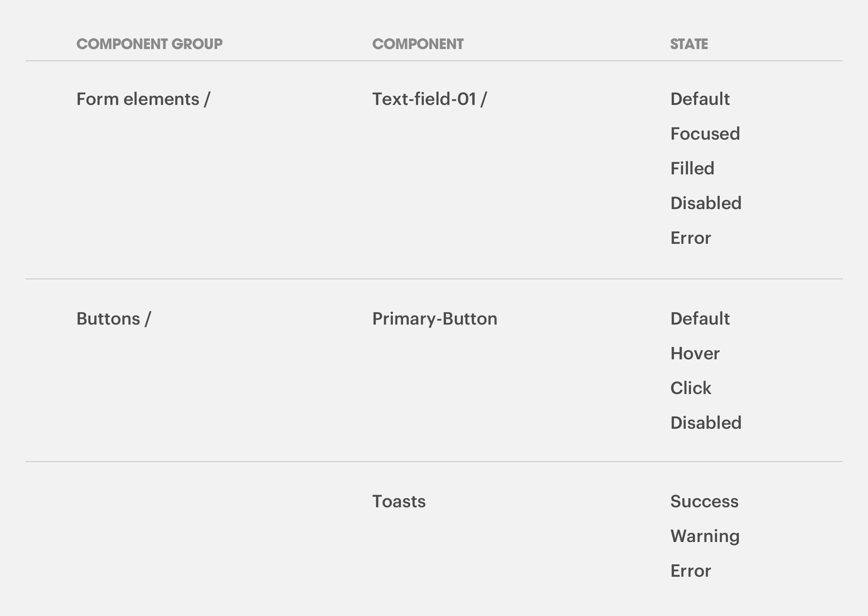The image size is (868, 616).
Task: Select the Focused state label
Action: 705,134
